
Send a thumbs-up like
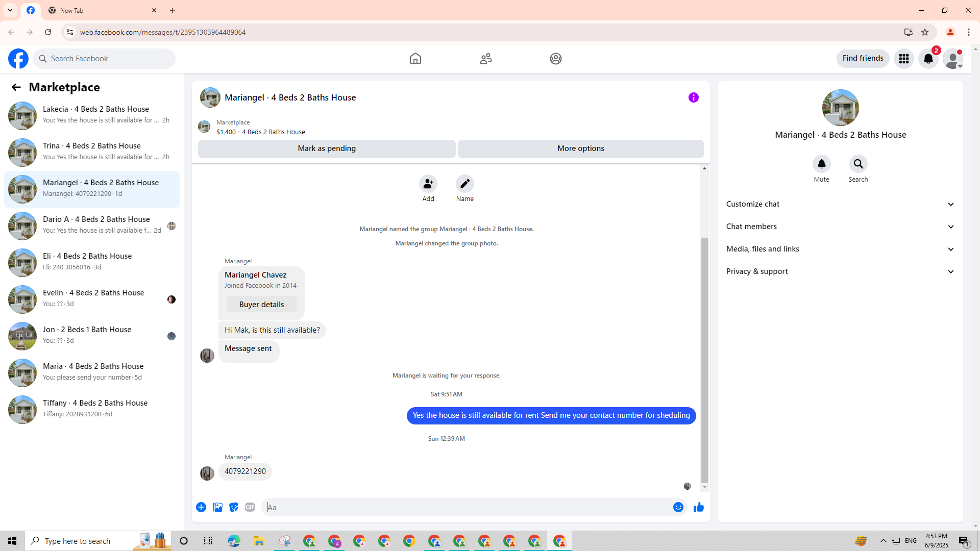pos(699,507)
